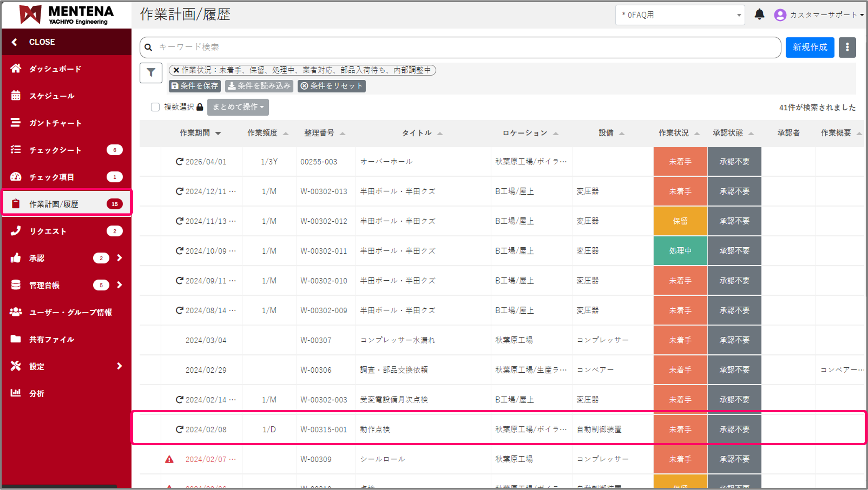Expand the まとめて操作 dropdown
The height and width of the screenshot is (490, 868).
238,107
